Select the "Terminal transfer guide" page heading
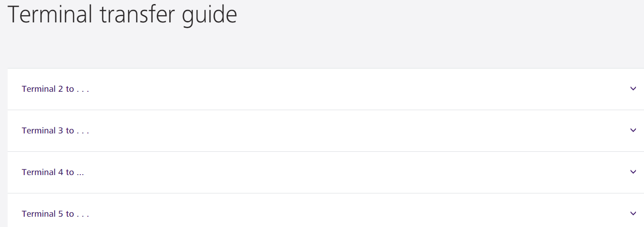The height and width of the screenshot is (227, 644). tap(122, 14)
